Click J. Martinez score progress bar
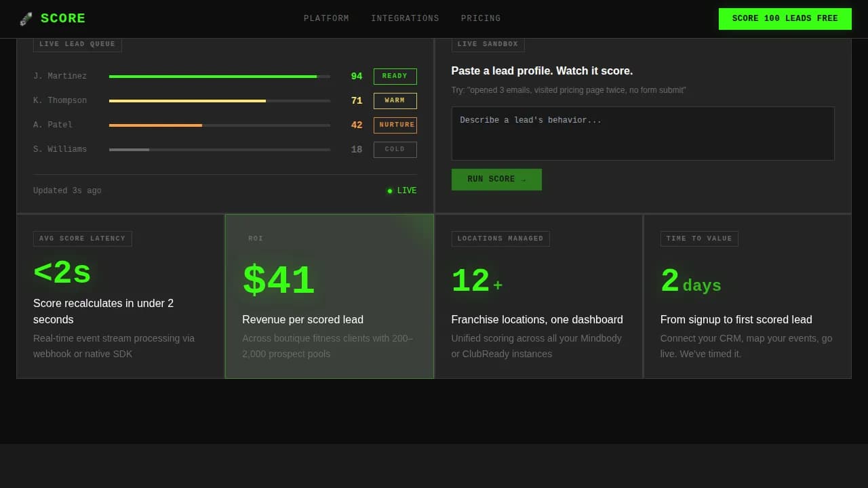Viewport: 868px width, 488px height. point(220,77)
